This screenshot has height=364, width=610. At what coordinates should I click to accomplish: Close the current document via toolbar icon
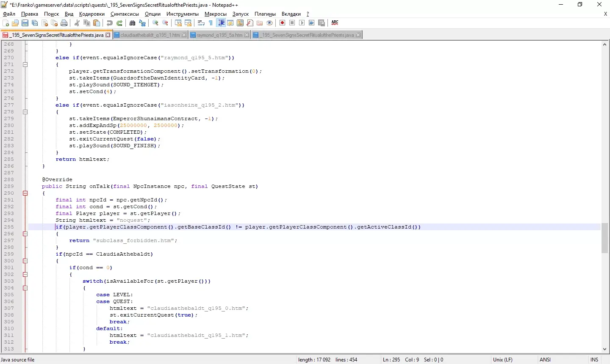tap(44, 23)
